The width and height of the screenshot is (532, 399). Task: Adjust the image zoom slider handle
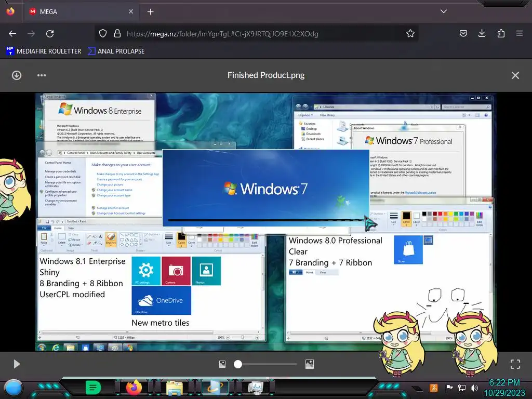point(238,364)
